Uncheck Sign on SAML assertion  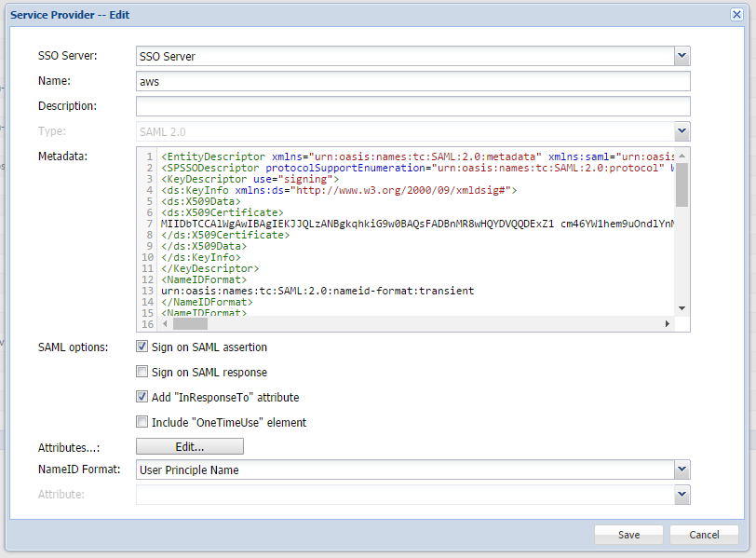142,347
